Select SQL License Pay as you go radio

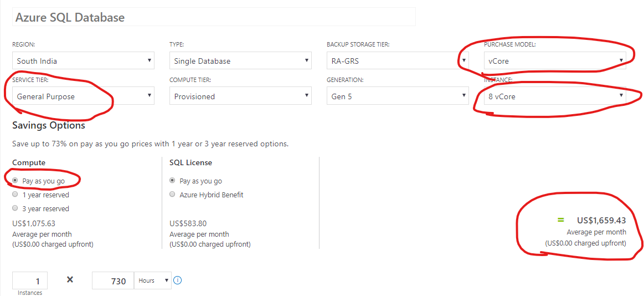click(x=173, y=181)
